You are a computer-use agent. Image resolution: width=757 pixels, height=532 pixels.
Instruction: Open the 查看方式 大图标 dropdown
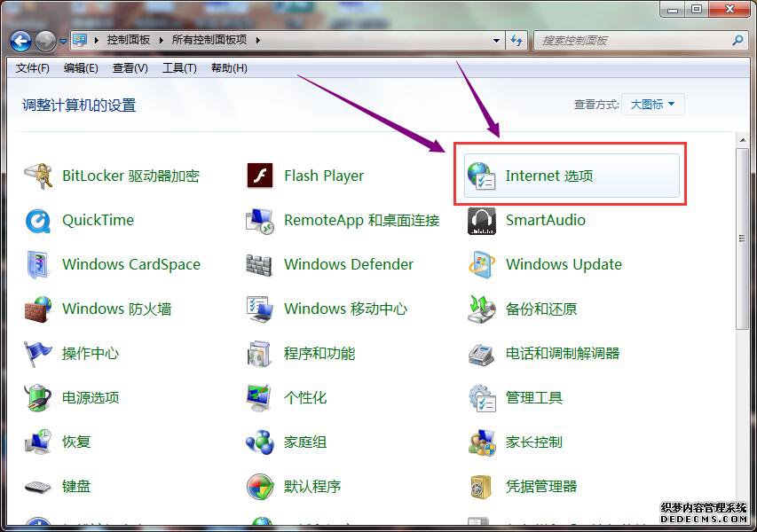click(x=652, y=104)
